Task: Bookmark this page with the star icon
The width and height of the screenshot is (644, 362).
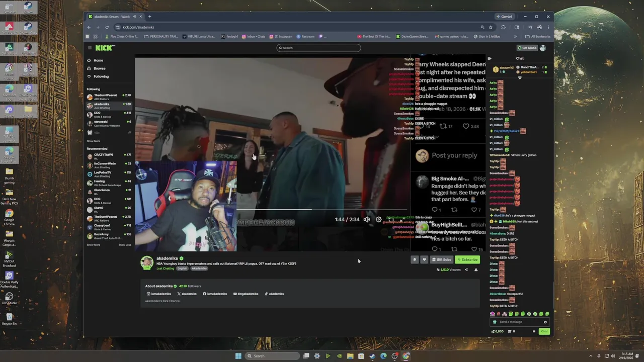Action: 491,27
